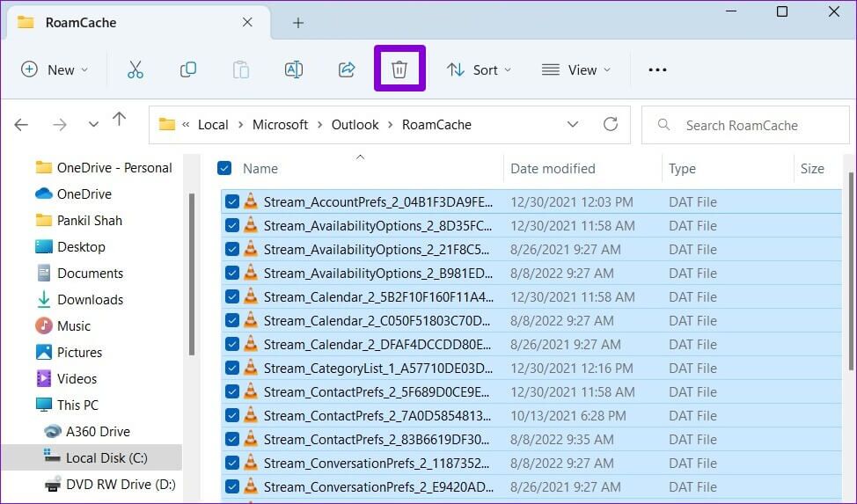This screenshot has height=504, width=857.
Task: Click Outlook in the breadcrumb path
Action: pyautogui.click(x=355, y=124)
